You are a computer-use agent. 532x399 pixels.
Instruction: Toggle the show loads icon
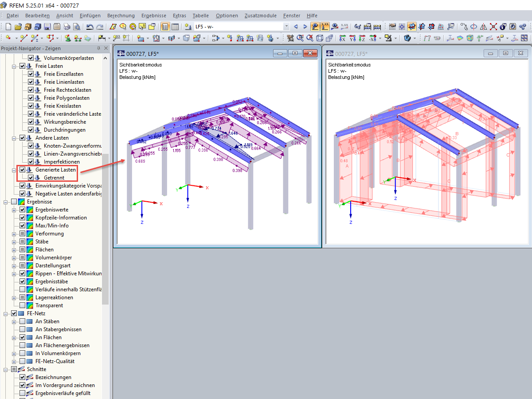pyautogui.click(x=315, y=27)
